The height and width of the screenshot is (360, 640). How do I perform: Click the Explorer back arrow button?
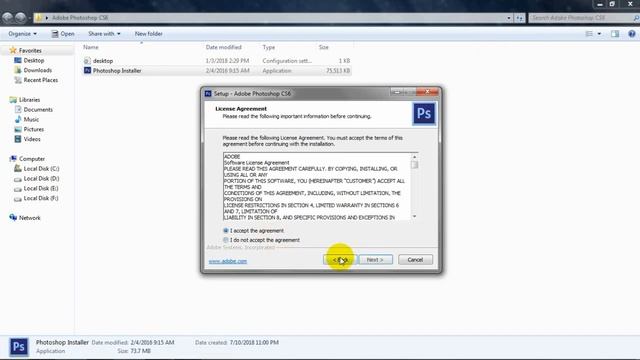click(x=7, y=18)
